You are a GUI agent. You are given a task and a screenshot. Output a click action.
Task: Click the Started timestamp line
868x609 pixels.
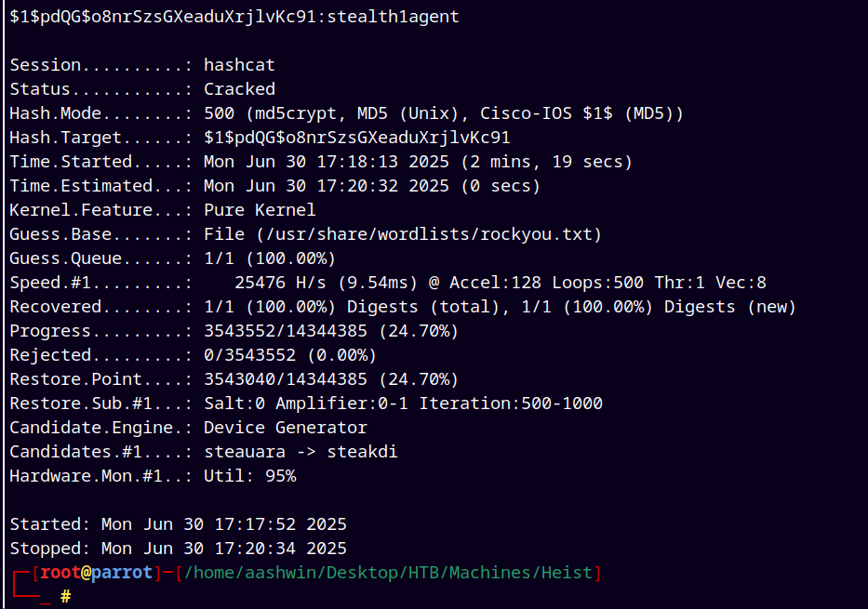pyautogui.click(x=179, y=524)
